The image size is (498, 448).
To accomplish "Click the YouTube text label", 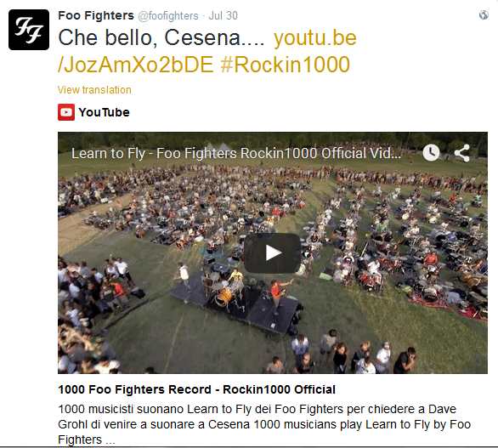I will tap(105, 112).
